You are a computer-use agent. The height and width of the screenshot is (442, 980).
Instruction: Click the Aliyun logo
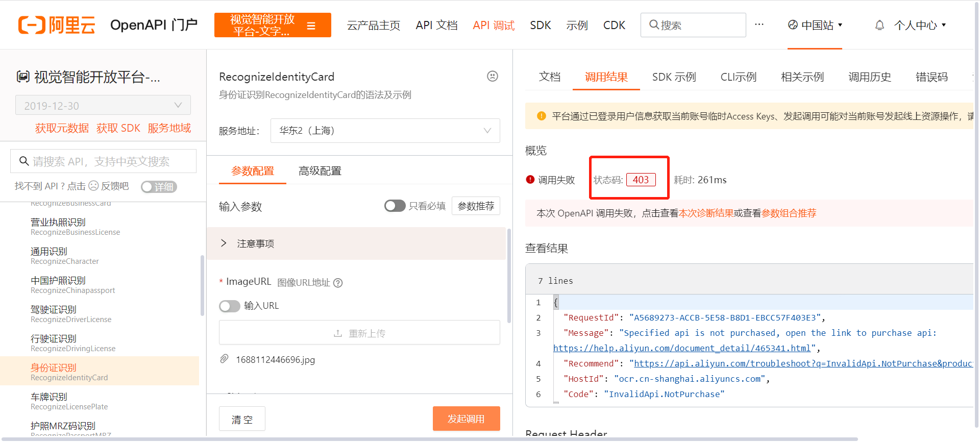coord(57,25)
